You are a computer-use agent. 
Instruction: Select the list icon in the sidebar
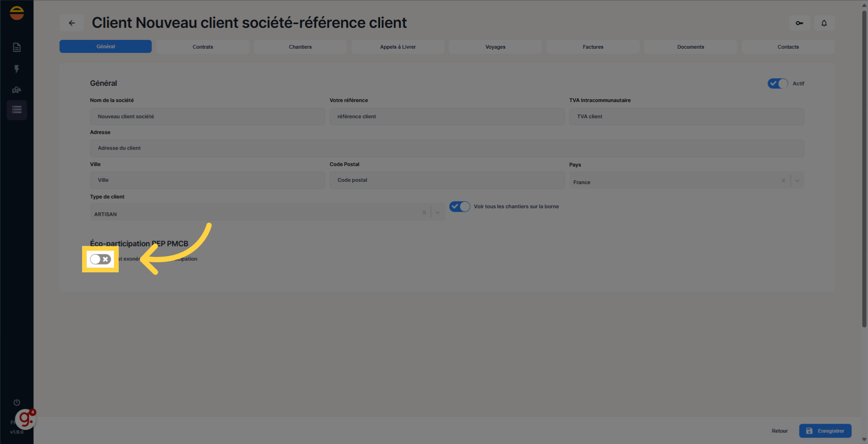point(17,110)
